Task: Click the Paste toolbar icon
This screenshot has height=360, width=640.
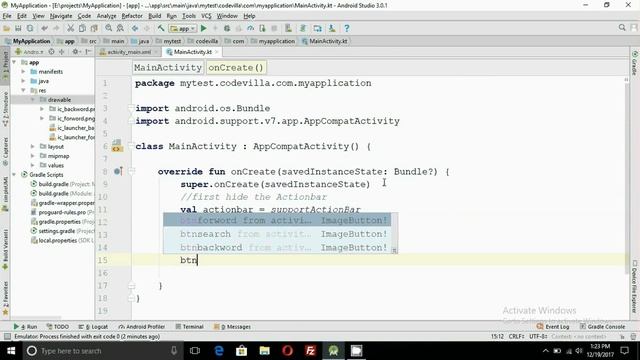Action: point(94,29)
